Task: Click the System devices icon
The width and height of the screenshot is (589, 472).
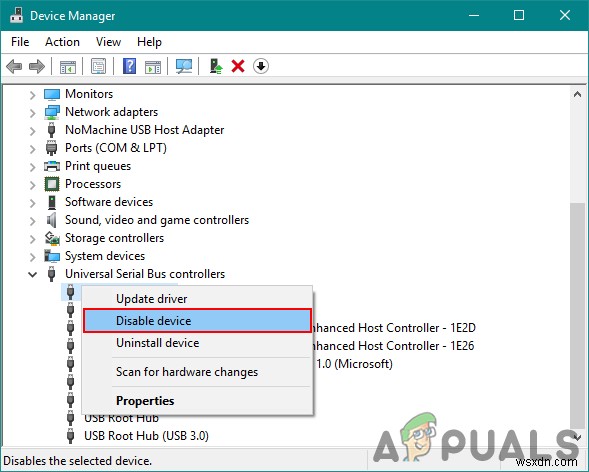Action: point(52,256)
